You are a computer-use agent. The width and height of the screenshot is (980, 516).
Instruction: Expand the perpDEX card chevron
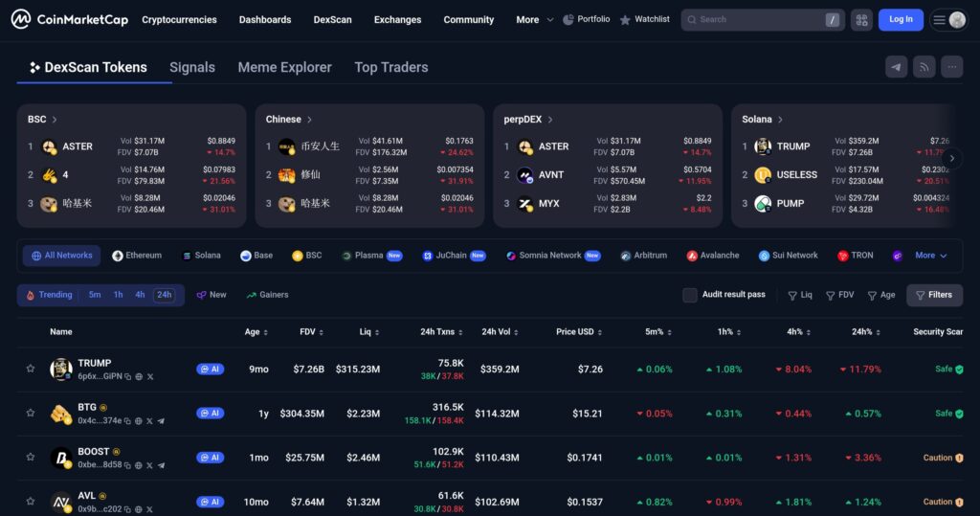tap(550, 120)
